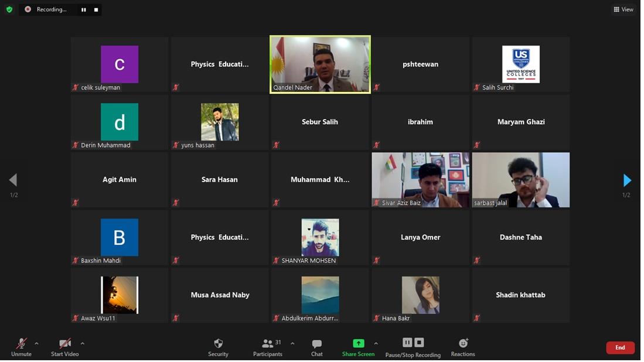Go to previous page of participants

click(13, 180)
